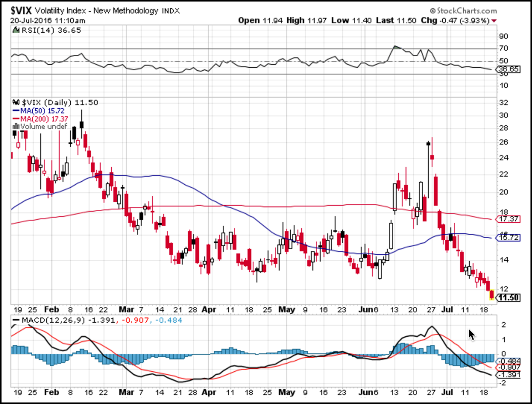The width and height of the screenshot is (532, 404).
Task: Click the 32 label on price axis
Action: (x=503, y=103)
